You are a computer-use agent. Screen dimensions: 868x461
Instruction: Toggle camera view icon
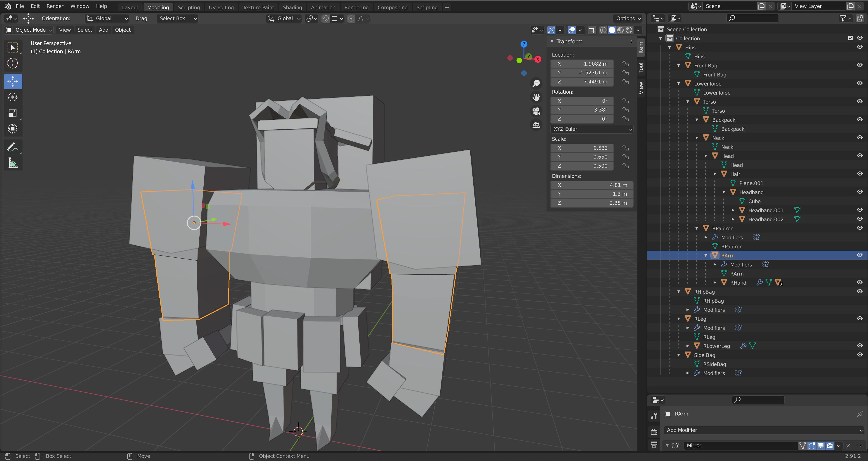(536, 111)
